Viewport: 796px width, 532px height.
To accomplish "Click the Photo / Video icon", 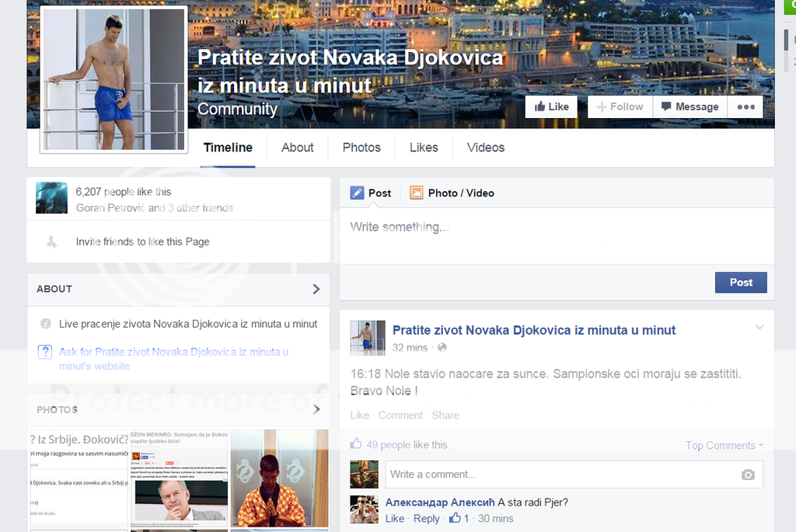I will pyautogui.click(x=417, y=193).
